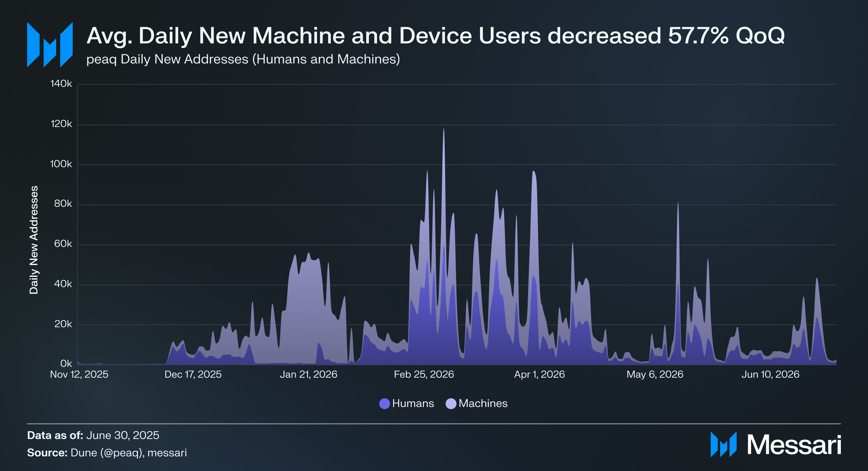The width and height of the screenshot is (868, 471).
Task: Click the Humans purple legend swatch
Action: click(385, 404)
